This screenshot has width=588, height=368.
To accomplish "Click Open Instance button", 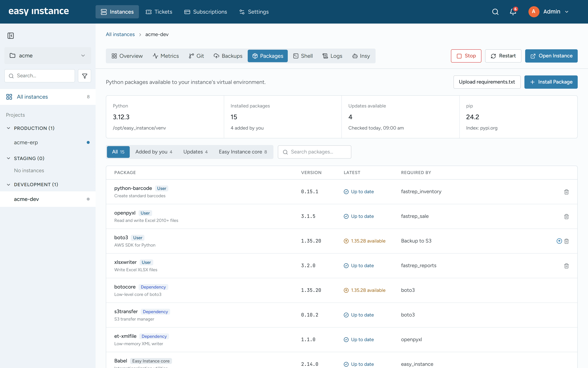I will coord(551,56).
